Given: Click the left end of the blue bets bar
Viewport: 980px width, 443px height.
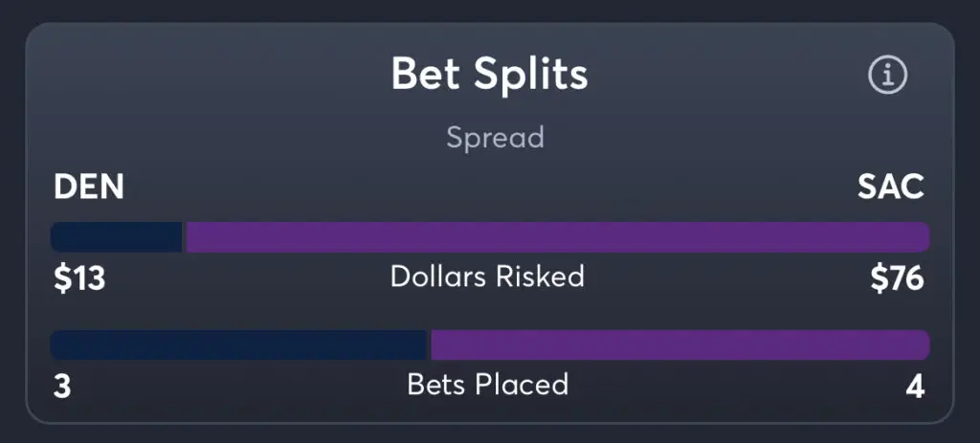Looking at the screenshot, I should click(58, 344).
